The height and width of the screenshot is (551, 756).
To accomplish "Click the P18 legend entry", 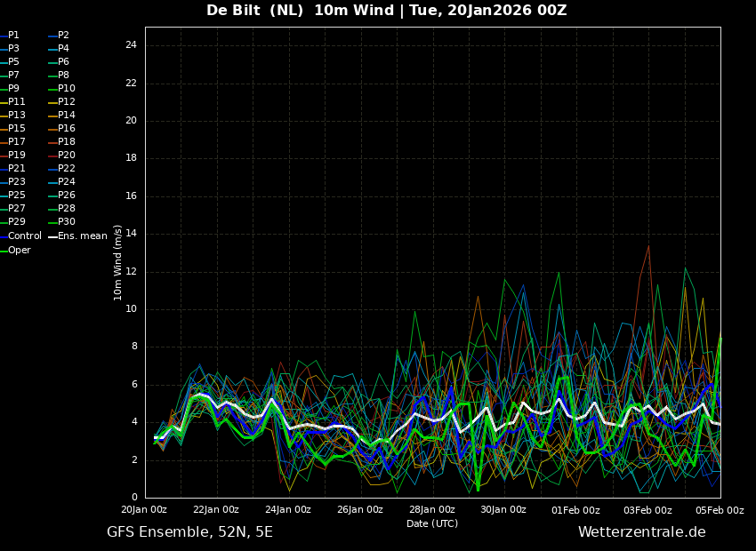I will 67,141.
